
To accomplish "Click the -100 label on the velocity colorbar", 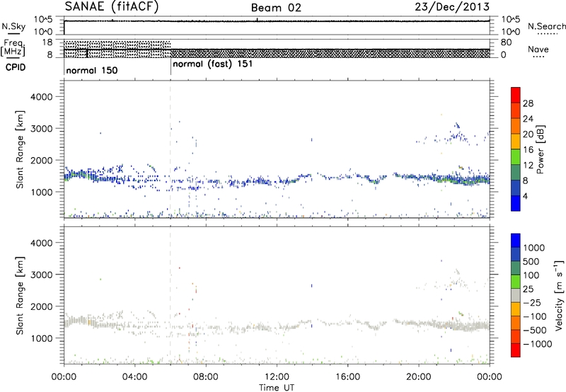I will click(535, 316).
